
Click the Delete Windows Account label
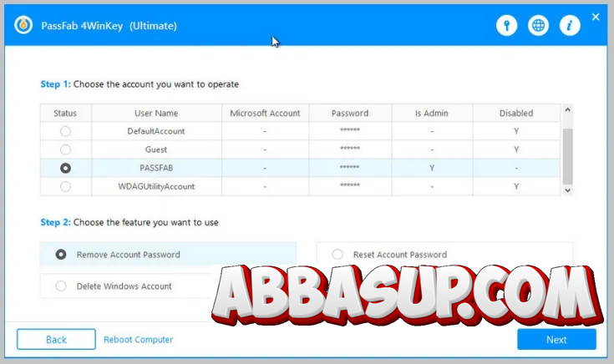[x=124, y=286]
